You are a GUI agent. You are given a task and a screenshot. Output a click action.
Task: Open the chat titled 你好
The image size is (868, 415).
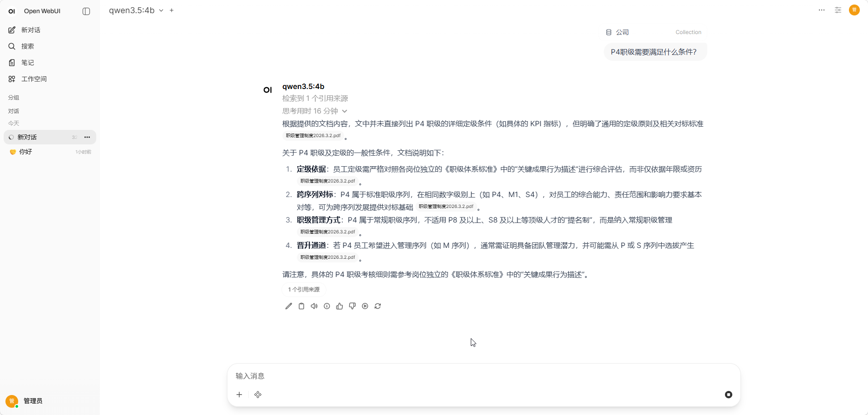tap(26, 152)
